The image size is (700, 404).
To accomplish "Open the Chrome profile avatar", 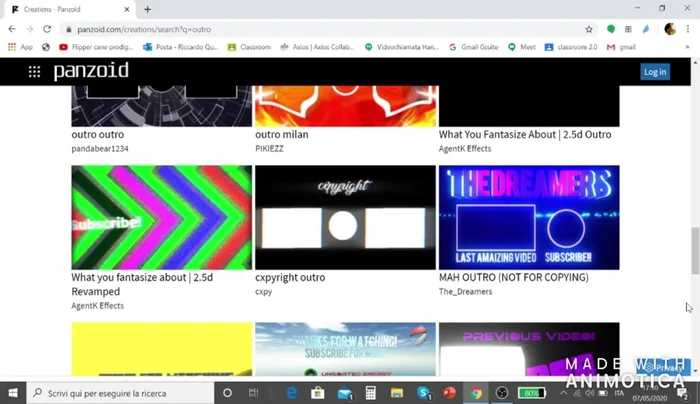I will [670, 29].
